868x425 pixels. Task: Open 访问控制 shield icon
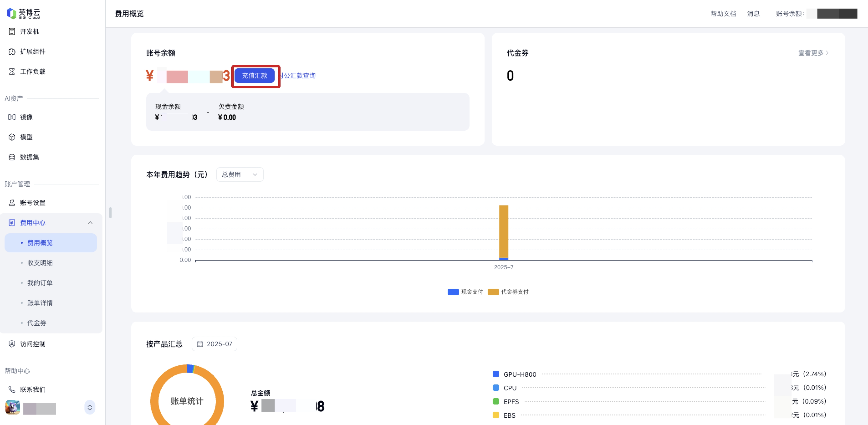12,344
